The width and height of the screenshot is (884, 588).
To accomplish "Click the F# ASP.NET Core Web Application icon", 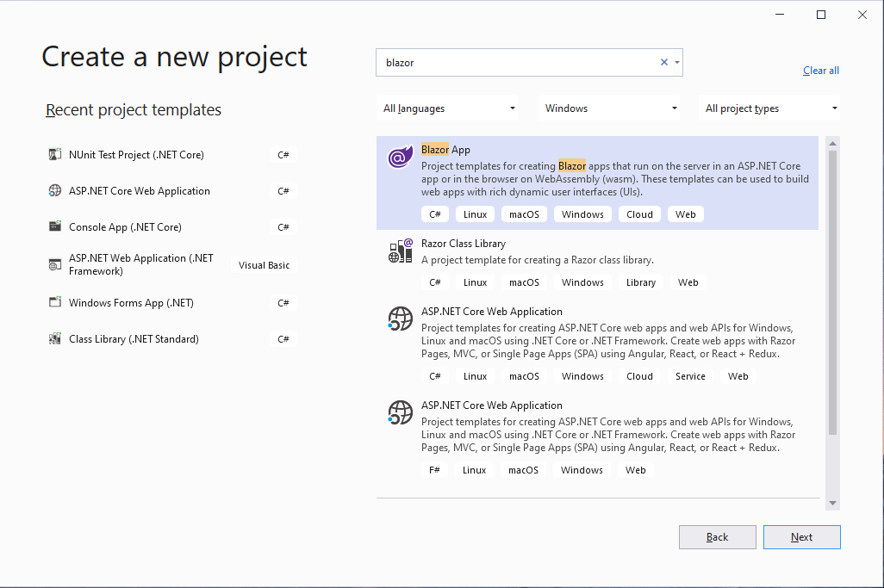I will coord(401,413).
